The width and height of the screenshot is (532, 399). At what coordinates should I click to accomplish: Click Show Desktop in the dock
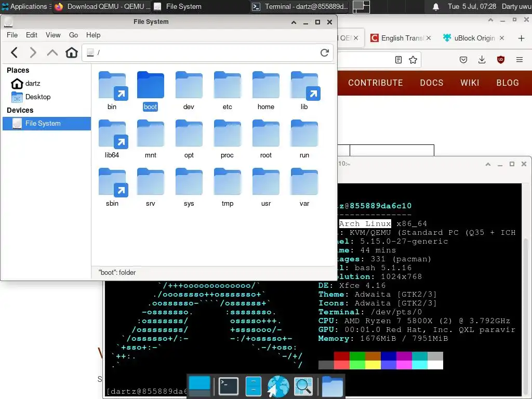(199, 386)
